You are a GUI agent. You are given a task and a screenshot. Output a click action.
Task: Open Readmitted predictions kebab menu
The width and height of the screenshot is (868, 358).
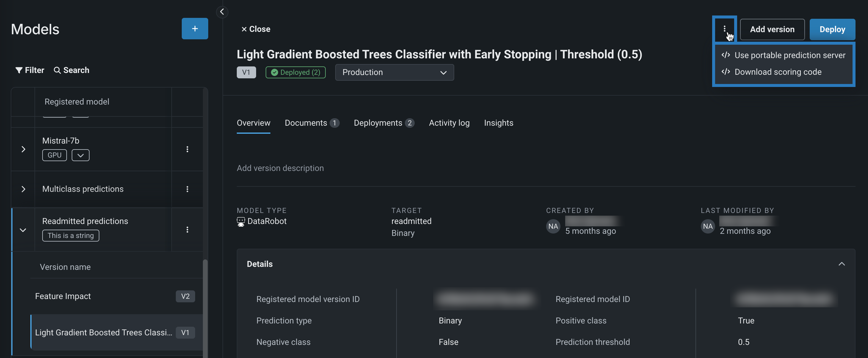pos(187,230)
